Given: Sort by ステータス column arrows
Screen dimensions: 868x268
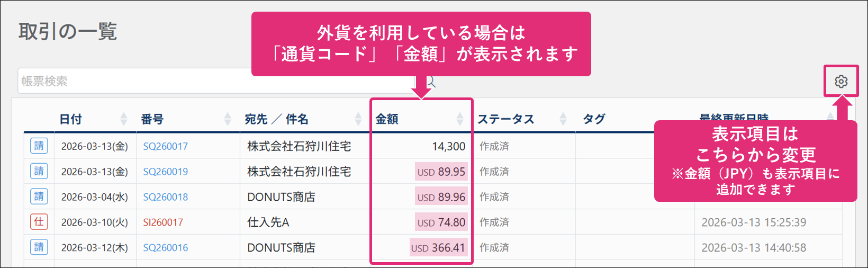Looking at the screenshot, I should [563, 119].
